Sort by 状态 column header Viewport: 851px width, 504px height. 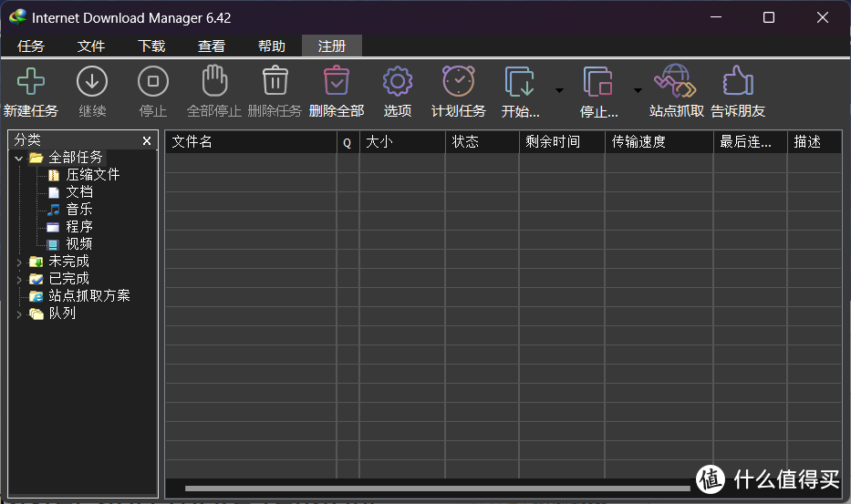[482, 142]
